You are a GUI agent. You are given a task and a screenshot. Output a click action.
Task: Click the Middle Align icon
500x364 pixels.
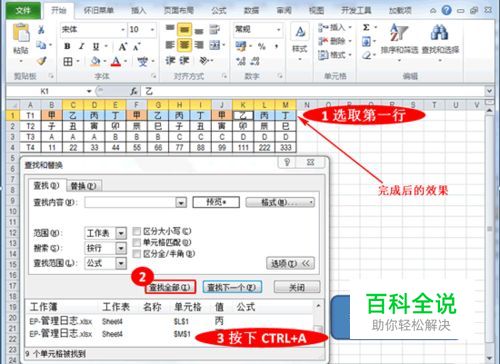point(184,30)
